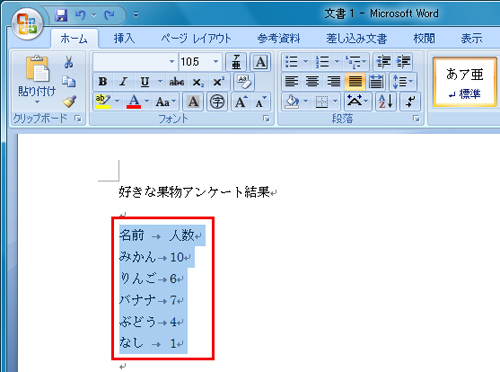Launch the クリップボード task pane
Image resolution: width=500 pixels, height=372 pixels.
point(78,118)
